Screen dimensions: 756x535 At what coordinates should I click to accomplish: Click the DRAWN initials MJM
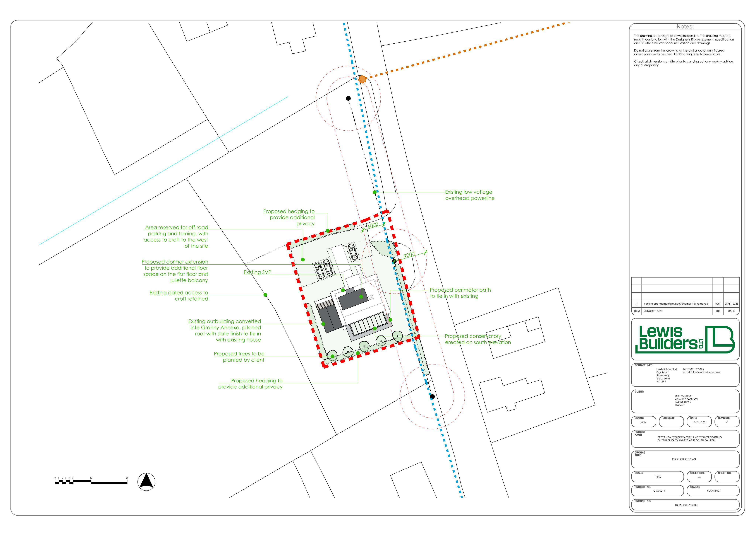coord(643,422)
